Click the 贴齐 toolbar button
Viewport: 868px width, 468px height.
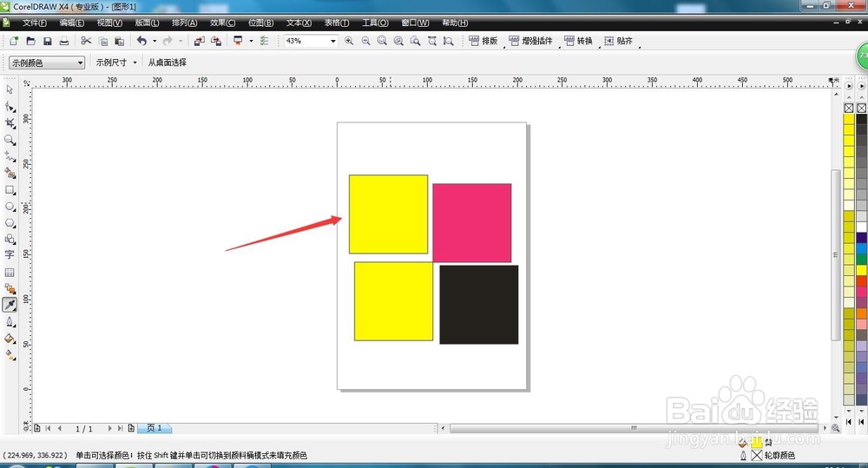618,41
